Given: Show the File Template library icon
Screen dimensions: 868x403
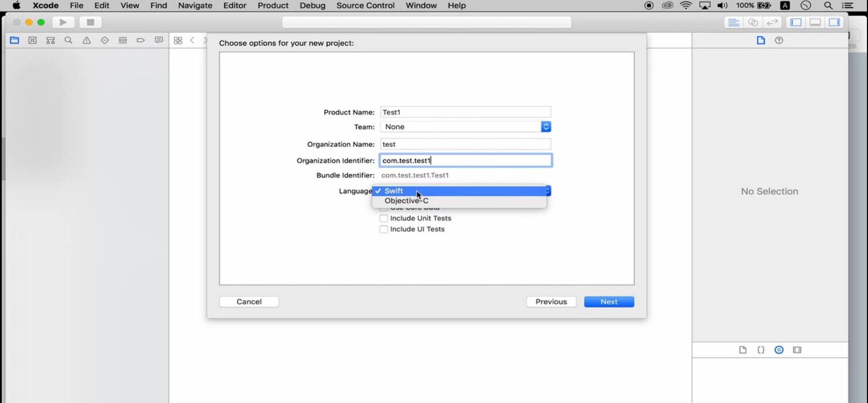Looking at the screenshot, I should coord(743,350).
